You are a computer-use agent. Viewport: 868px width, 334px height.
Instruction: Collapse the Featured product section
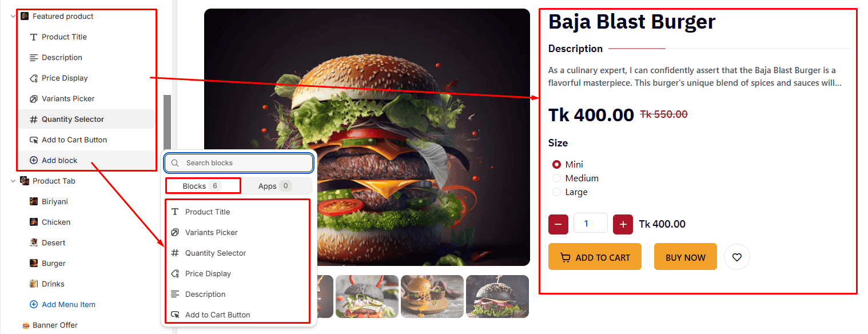click(x=13, y=17)
